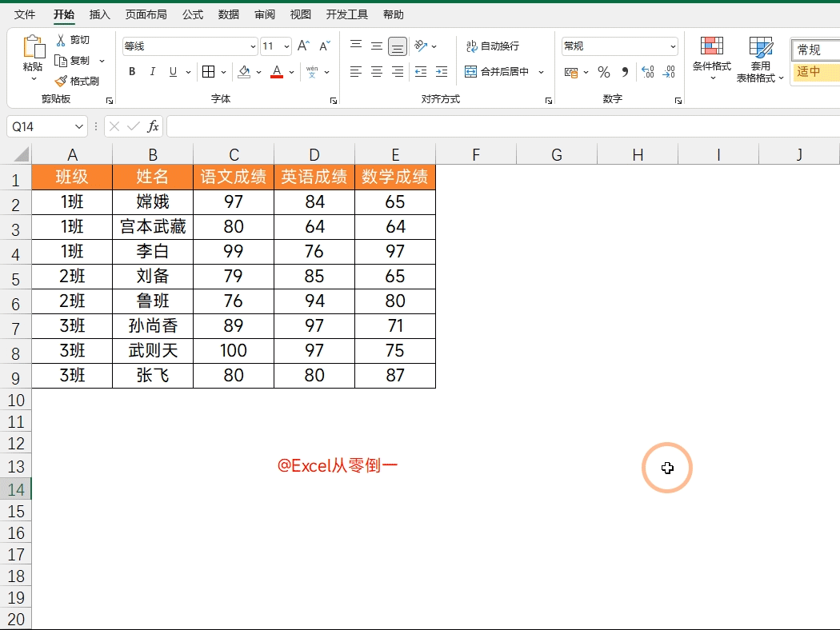Apply comma style separator

click(625, 72)
